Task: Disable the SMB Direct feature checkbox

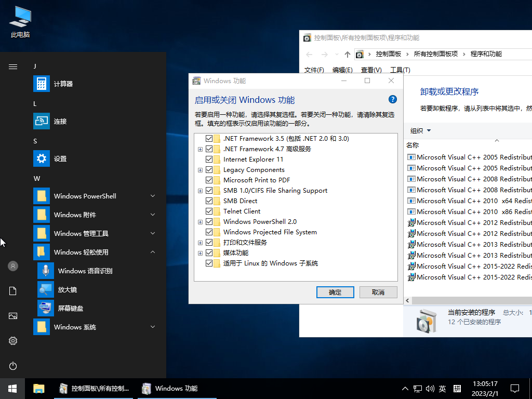Action: pyautogui.click(x=209, y=201)
